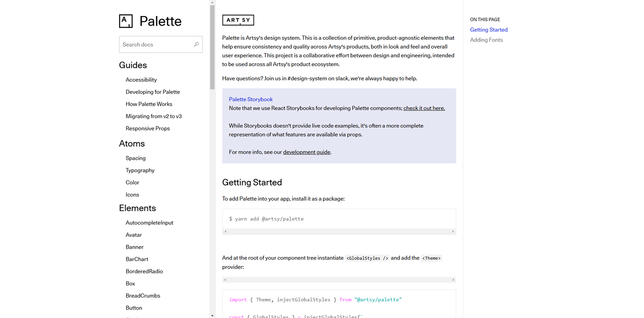Click sidebar scrollbar up arrow

pyautogui.click(x=212, y=2)
